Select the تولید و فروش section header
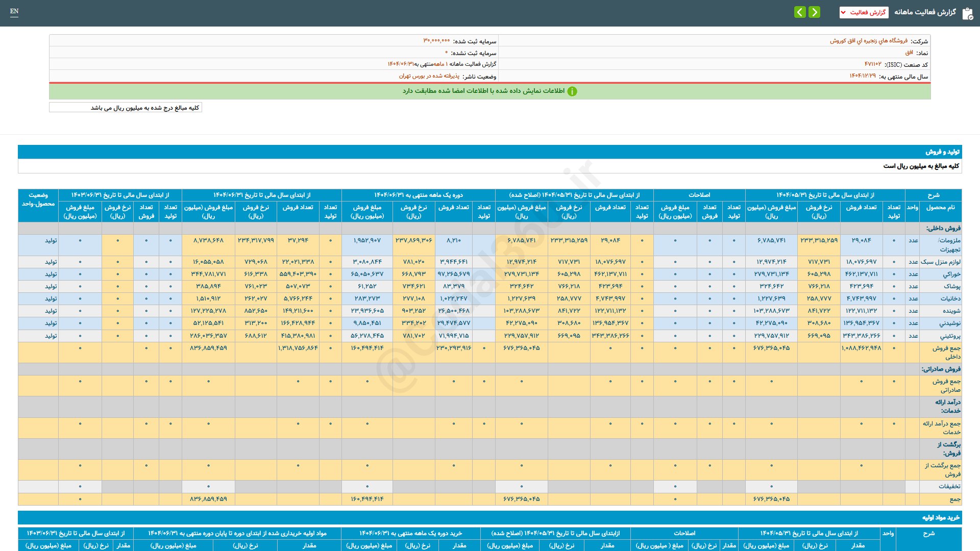Screen dimensions: 980x551 point(942,152)
